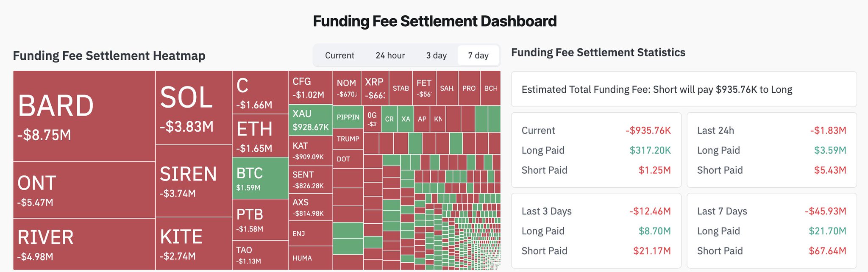Image resolution: width=868 pixels, height=272 pixels.
Task: Select the KITE heatmap block
Action: click(194, 244)
